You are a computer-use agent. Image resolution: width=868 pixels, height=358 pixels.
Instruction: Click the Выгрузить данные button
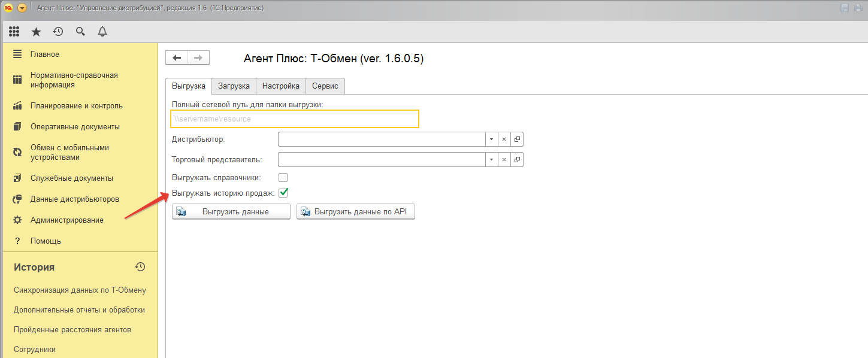(x=231, y=212)
